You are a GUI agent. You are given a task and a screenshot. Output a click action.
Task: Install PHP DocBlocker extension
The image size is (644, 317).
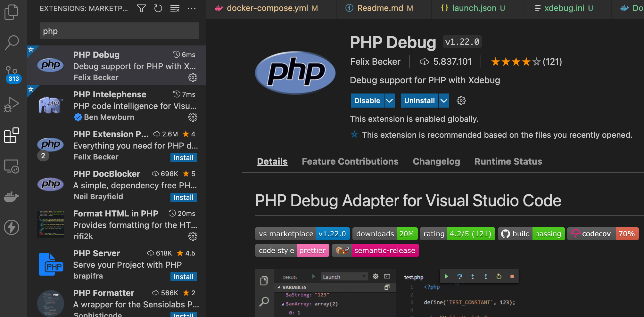tap(183, 197)
